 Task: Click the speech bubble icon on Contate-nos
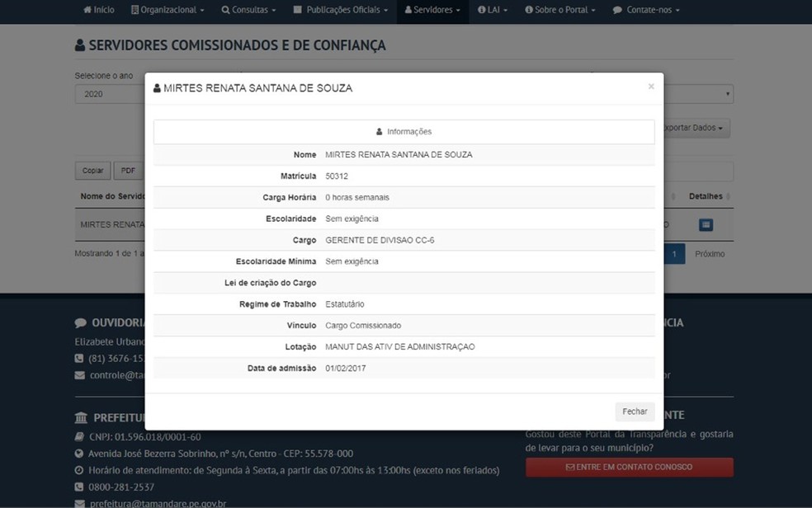pyautogui.click(x=619, y=10)
